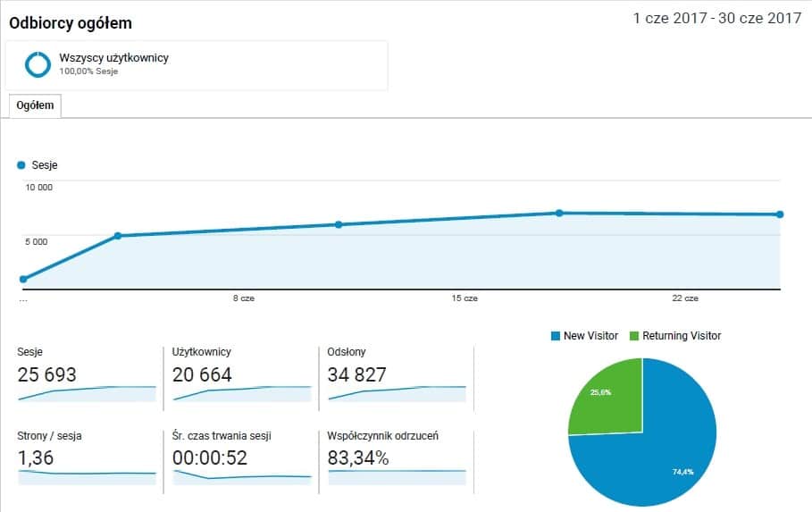Click the Wszyscy użytkownicy segment box
This screenshot has height=512, width=812.
(197, 64)
